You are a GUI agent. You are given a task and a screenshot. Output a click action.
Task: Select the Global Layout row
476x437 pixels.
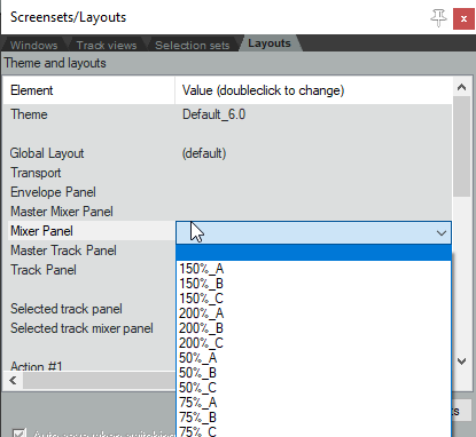coord(227,153)
